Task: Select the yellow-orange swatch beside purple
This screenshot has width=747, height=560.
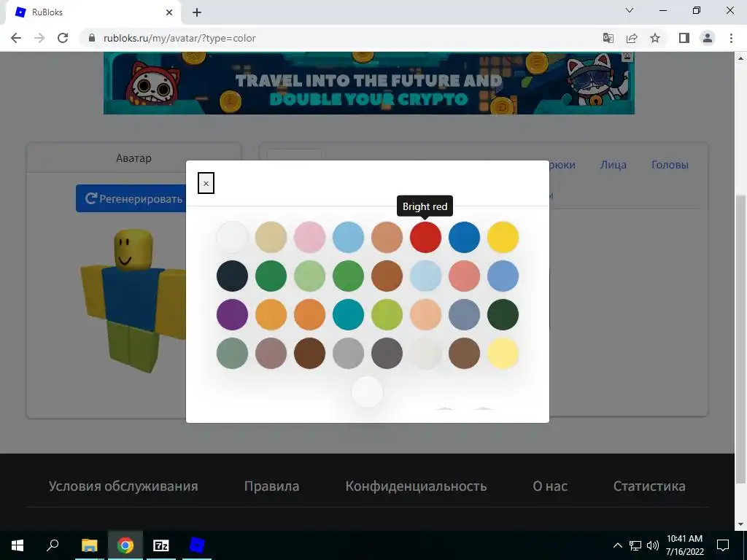Action: point(271,315)
